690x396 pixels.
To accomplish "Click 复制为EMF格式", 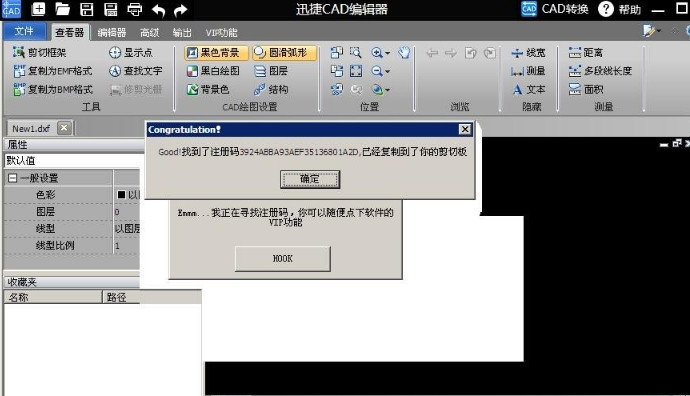I will tap(53, 71).
